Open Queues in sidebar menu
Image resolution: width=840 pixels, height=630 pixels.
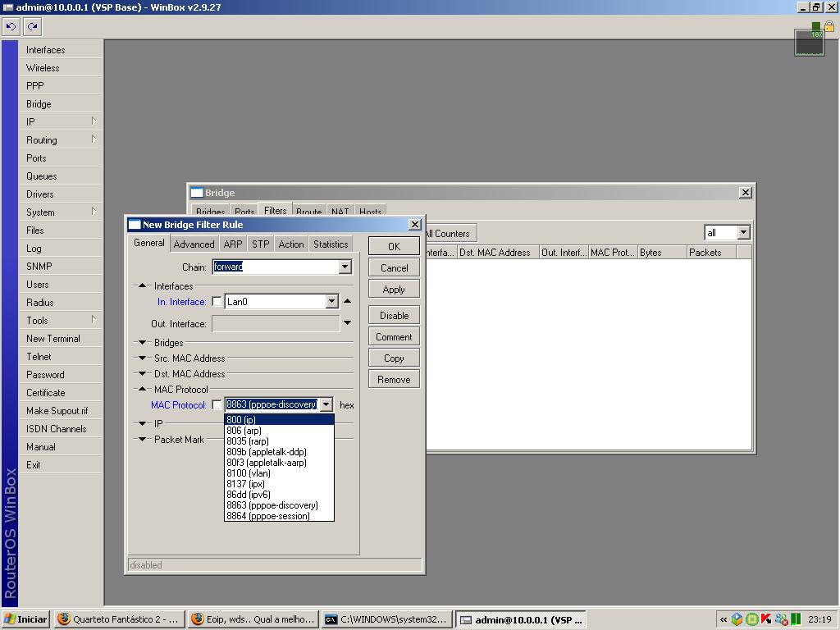point(61,176)
